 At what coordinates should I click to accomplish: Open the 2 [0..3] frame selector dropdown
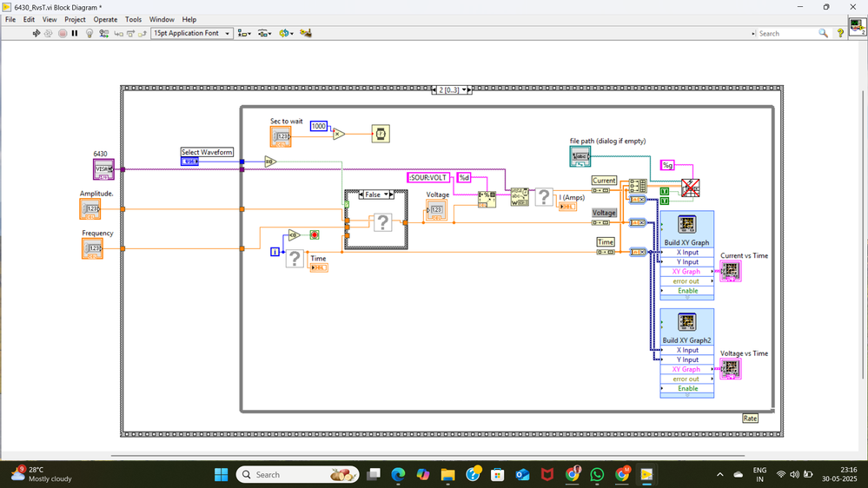[464, 89]
